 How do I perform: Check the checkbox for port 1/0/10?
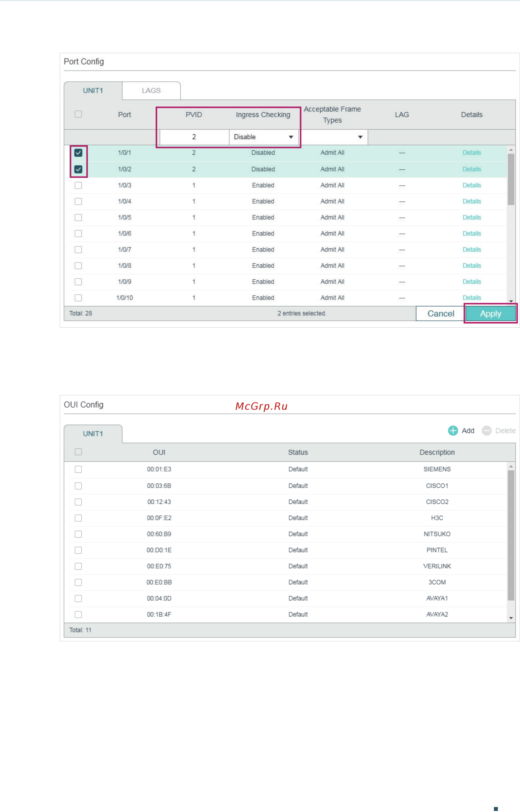pyautogui.click(x=78, y=298)
